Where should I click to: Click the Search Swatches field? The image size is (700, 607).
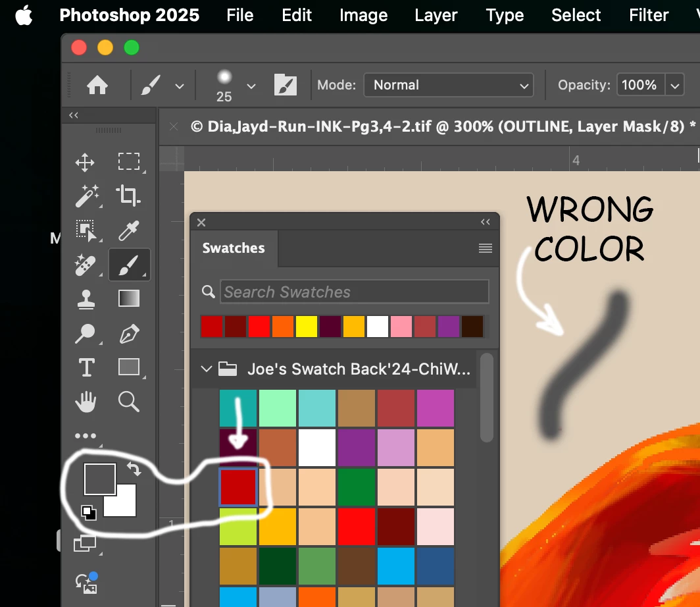(355, 292)
